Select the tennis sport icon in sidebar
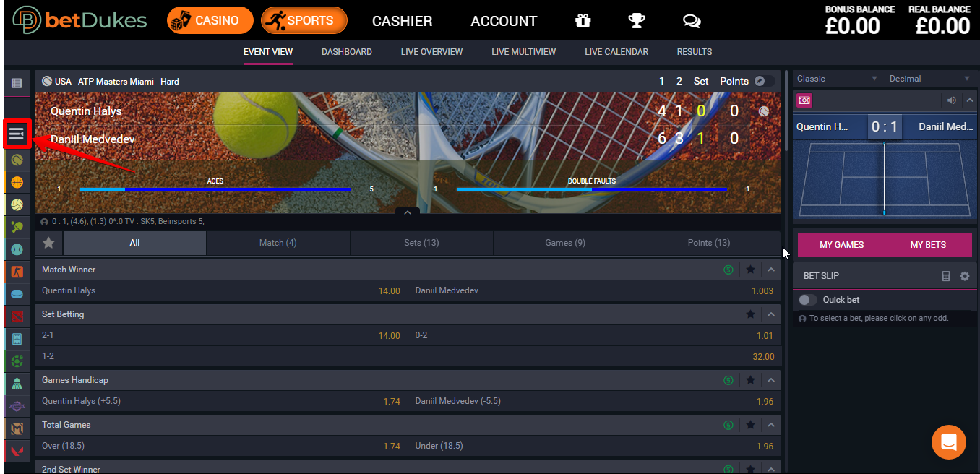The height and width of the screenshot is (474, 980). pyautogui.click(x=17, y=160)
